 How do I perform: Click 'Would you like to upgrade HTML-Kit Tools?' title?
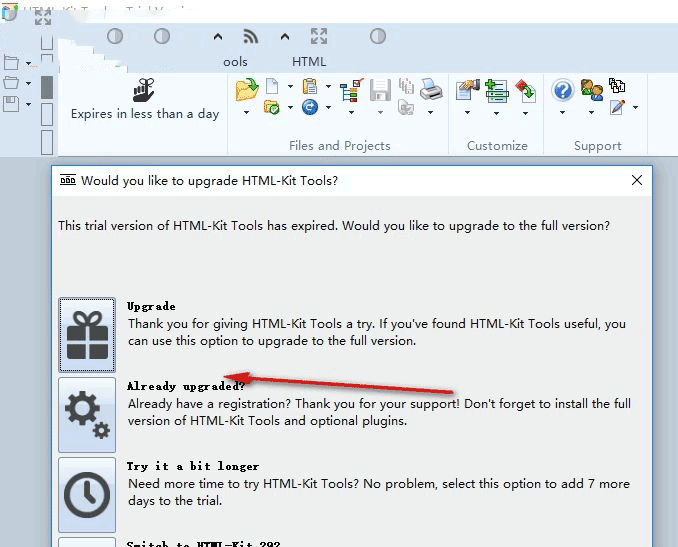209,181
